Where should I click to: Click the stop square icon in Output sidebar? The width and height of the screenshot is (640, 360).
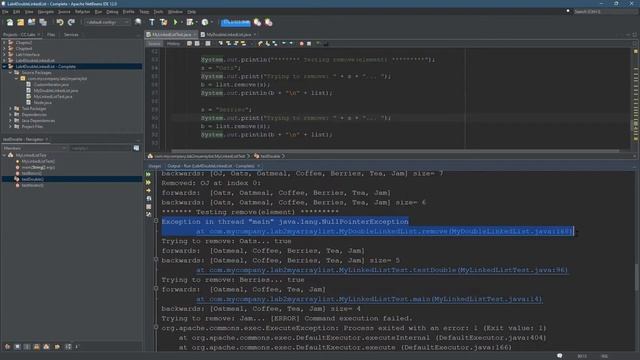tap(149, 207)
